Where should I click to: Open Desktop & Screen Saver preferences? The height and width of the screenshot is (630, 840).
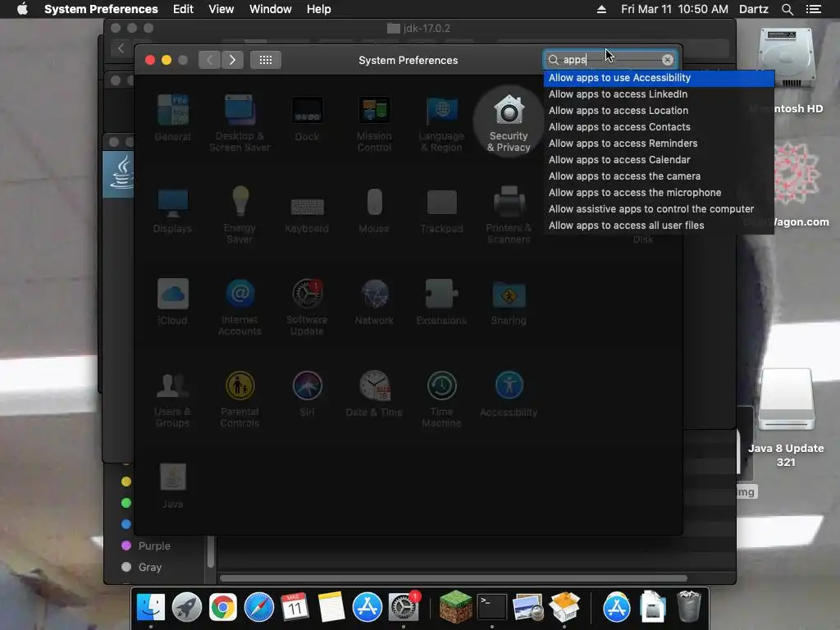pyautogui.click(x=240, y=123)
